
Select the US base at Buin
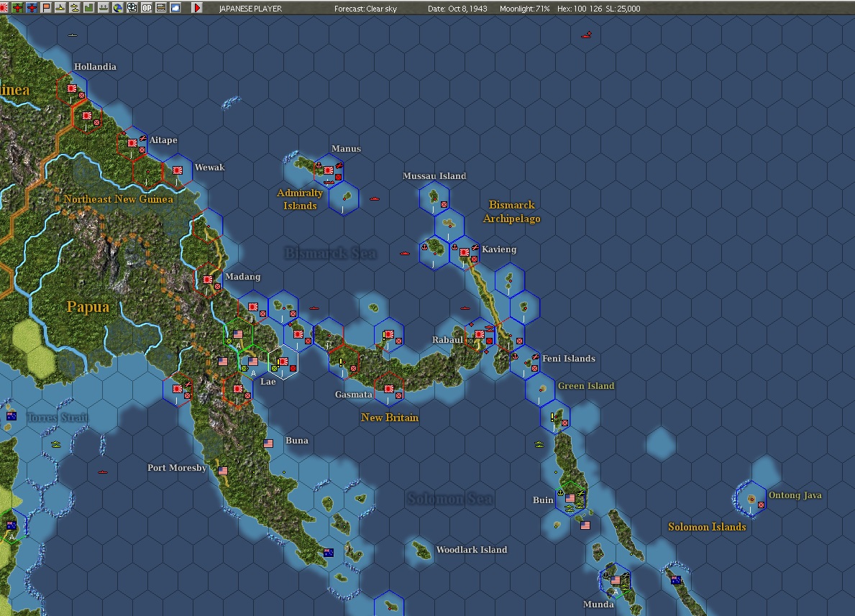[x=570, y=497]
